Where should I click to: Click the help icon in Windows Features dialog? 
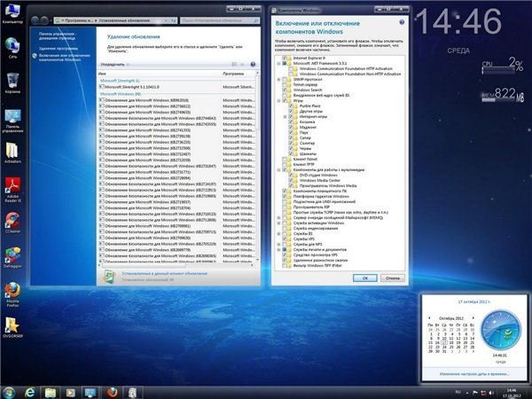tap(402, 22)
